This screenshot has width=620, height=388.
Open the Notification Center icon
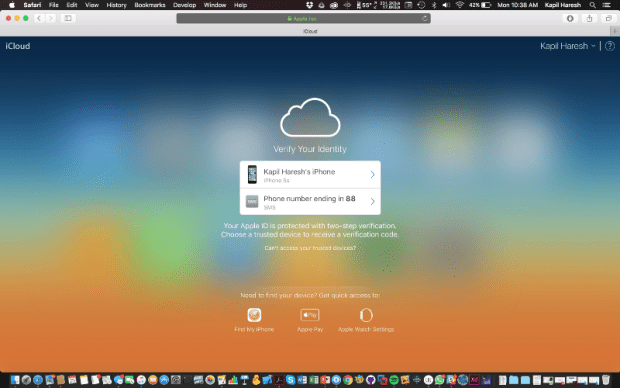pyautogui.click(x=607, y=5)
